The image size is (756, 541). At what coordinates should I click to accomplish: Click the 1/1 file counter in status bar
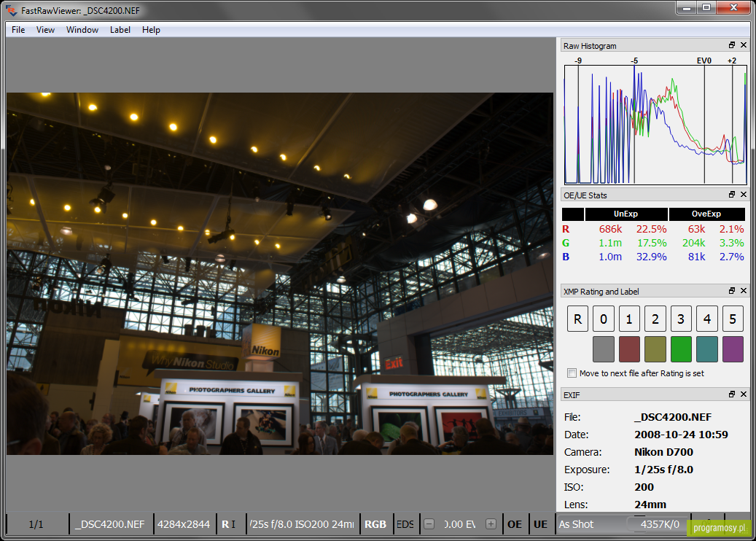point(36,524)
